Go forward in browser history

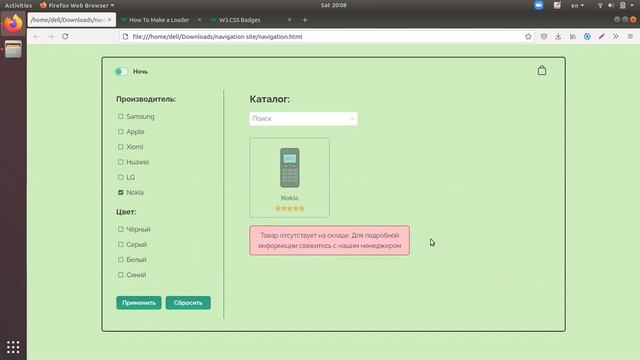tap(51, 36)
